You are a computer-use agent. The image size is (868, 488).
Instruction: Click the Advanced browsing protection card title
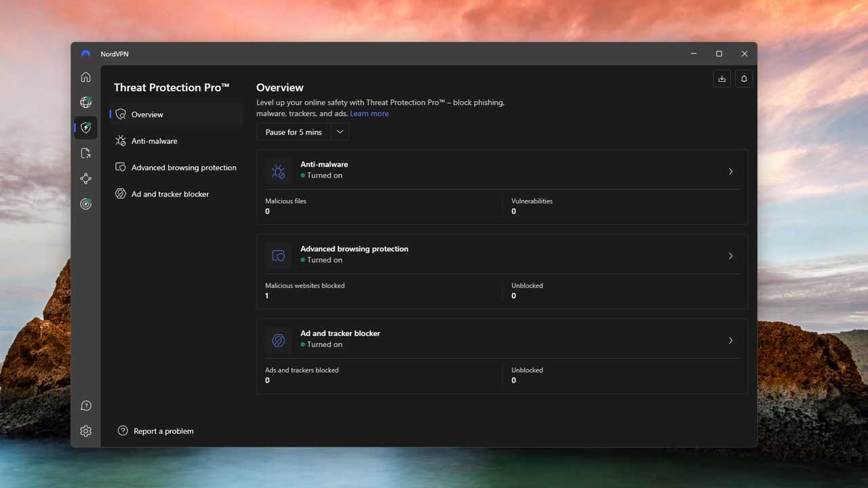tap(354, 249)
